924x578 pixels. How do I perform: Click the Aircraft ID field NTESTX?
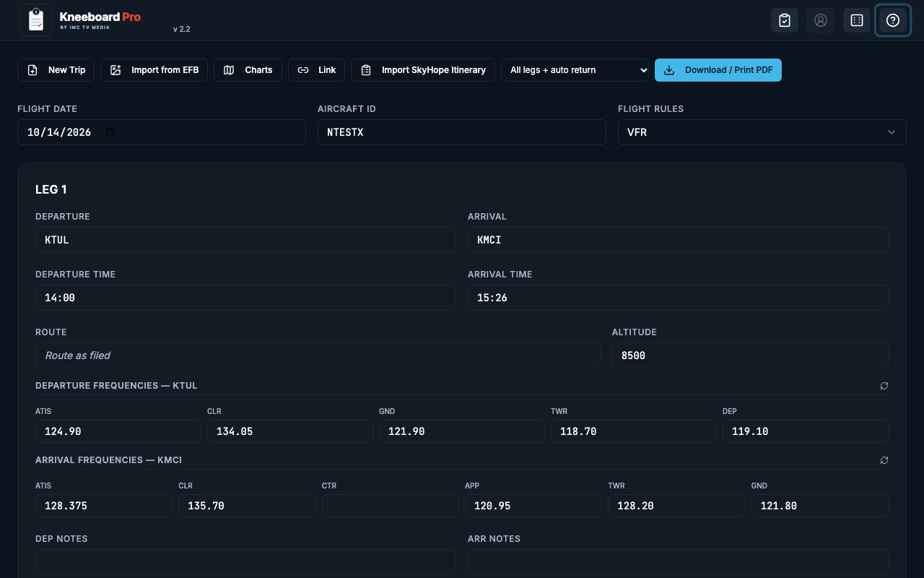click(462, 132)
